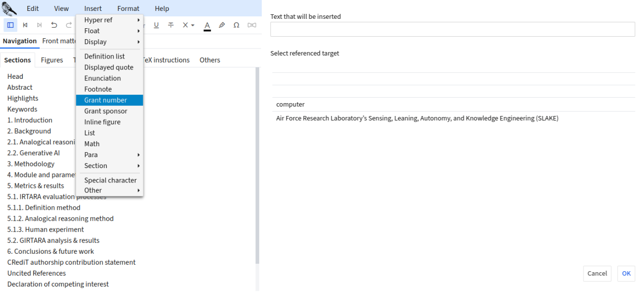Expand the Section submenu

coord(110,166)
